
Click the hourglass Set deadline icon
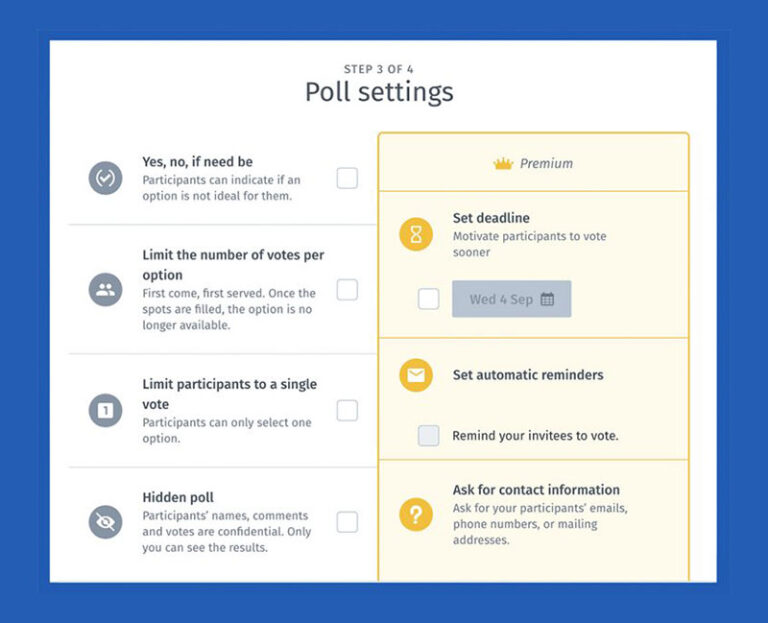(416, 234)
